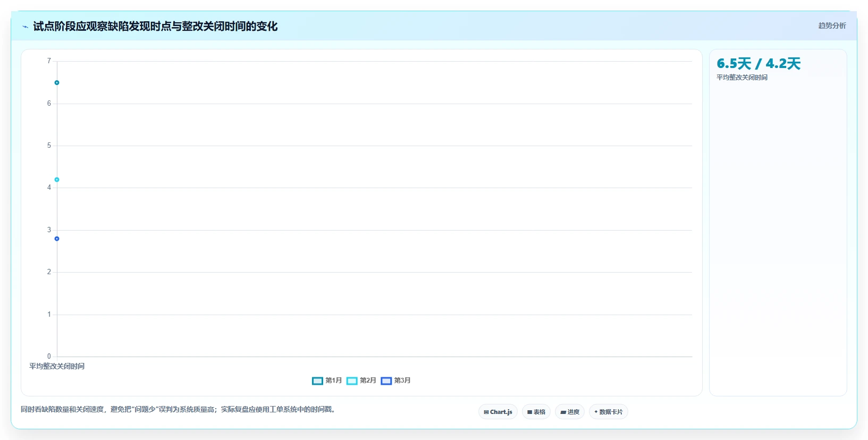
Task: Click the panel title 试点阶段应观察缺陷发现时点
Action: pos(155,27)
